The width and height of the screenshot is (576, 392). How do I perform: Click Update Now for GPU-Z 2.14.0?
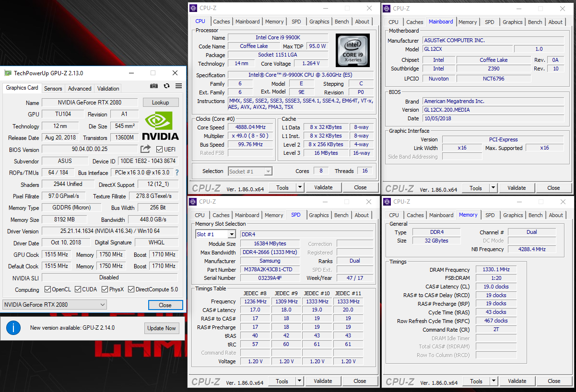[x=162, y=328]
